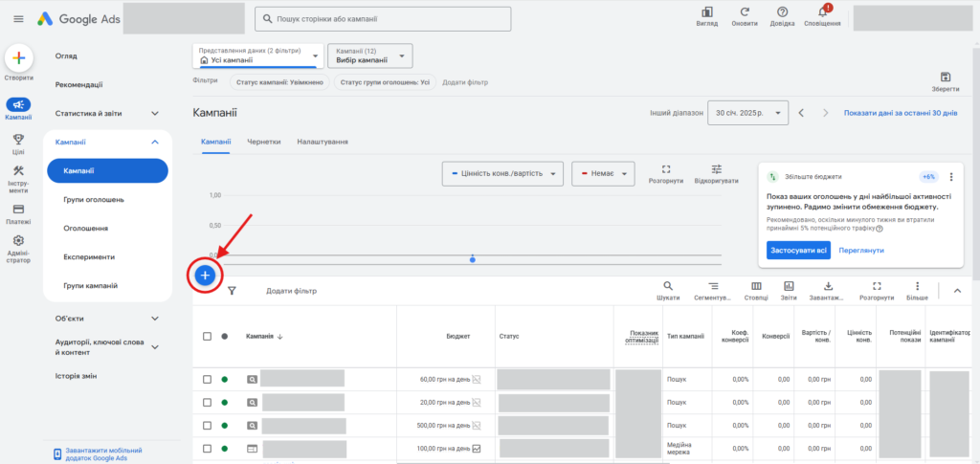Check the box for the 500,00 грн campaign row
980x464 pixels.
(207, 425)
